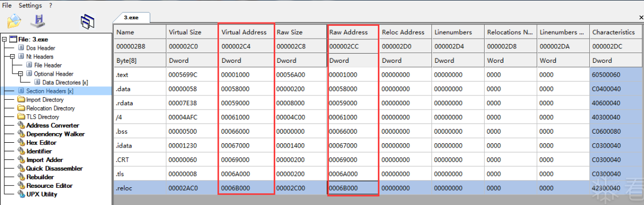Select Optional Header in the tree

54,74
